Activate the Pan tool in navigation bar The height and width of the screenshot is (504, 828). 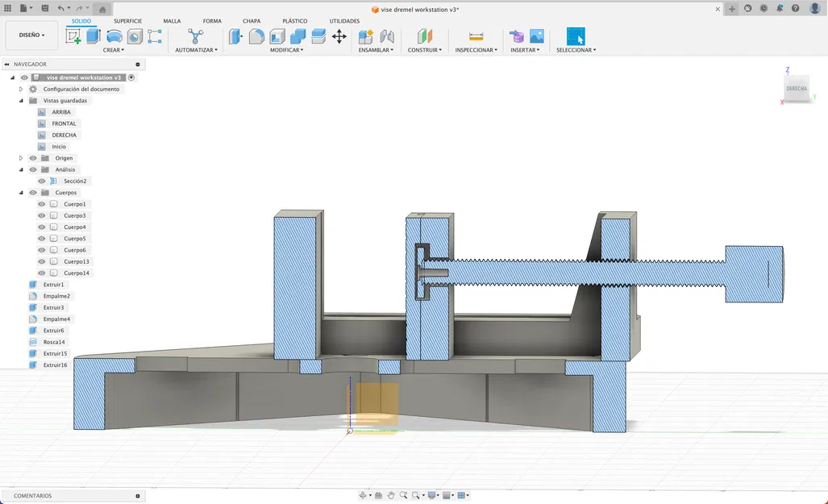click(x=392, y=494)
